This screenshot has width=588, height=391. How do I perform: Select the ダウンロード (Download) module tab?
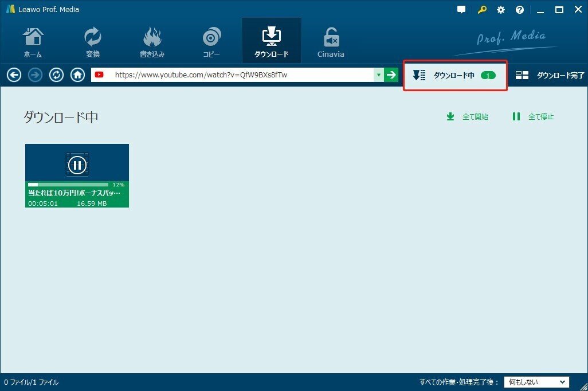[x=272, y=41]
